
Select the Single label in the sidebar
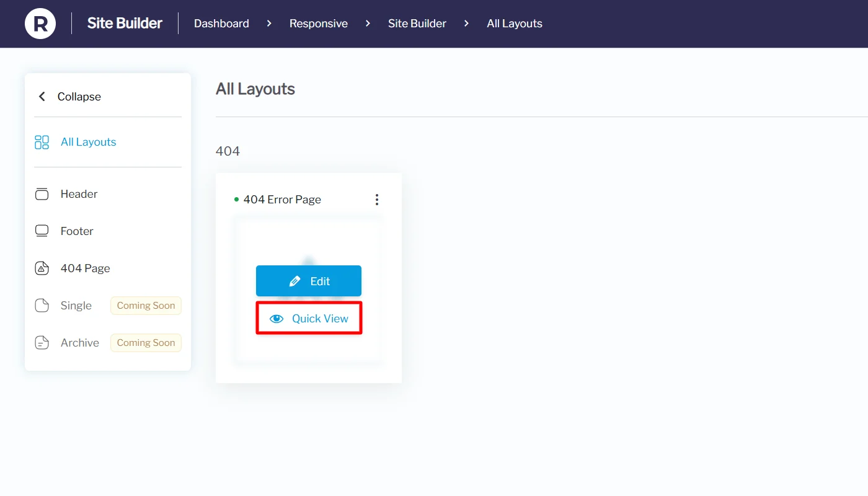[x=76, y=306]
